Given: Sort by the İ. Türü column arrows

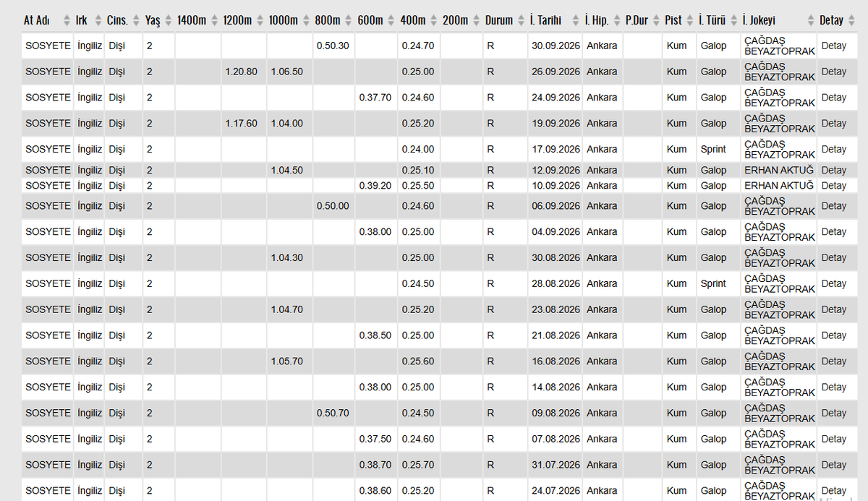Looking at the screenshot, I should 733,20.
